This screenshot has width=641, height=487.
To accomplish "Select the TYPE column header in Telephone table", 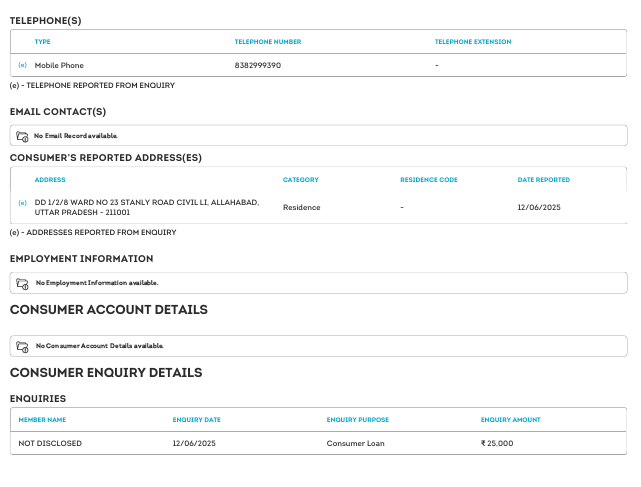I will [42, 42].
